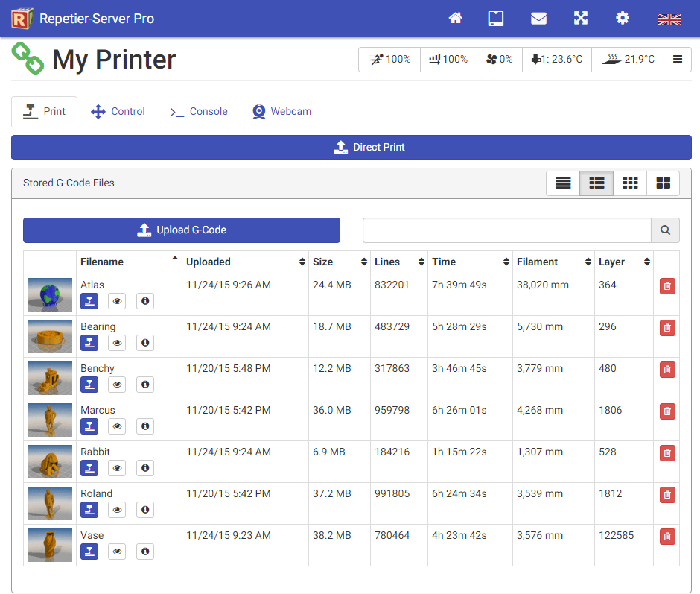Viewport: 700px width, 594px height.
Task: Show info for the Benchy file
Action: tap(145, 385)
